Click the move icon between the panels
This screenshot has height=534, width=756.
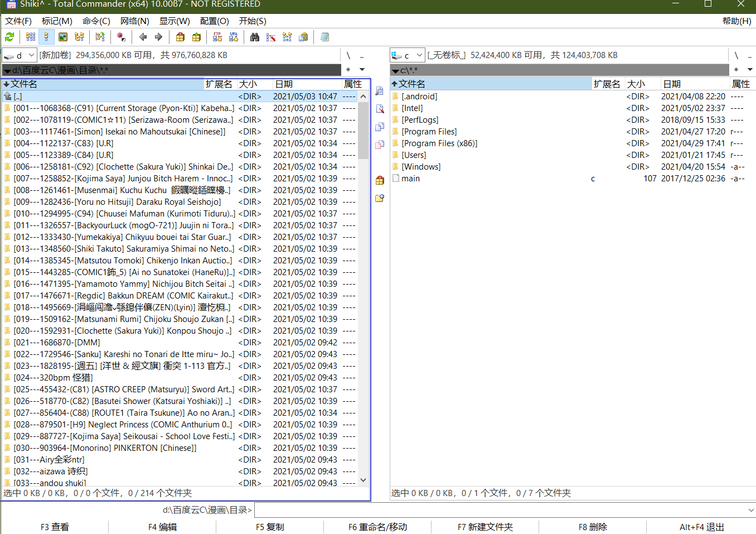point(380,145)
